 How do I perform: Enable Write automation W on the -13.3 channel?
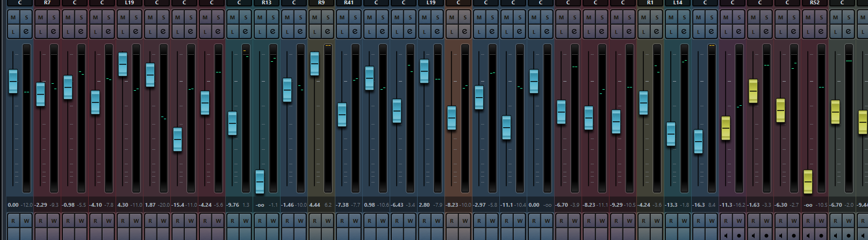[x=684, y=221]
